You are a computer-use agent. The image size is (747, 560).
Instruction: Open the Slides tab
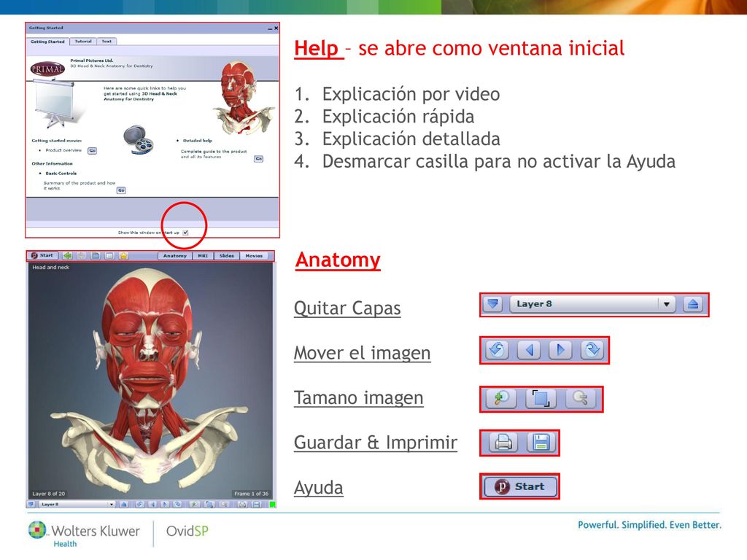[x=227, y=256]
